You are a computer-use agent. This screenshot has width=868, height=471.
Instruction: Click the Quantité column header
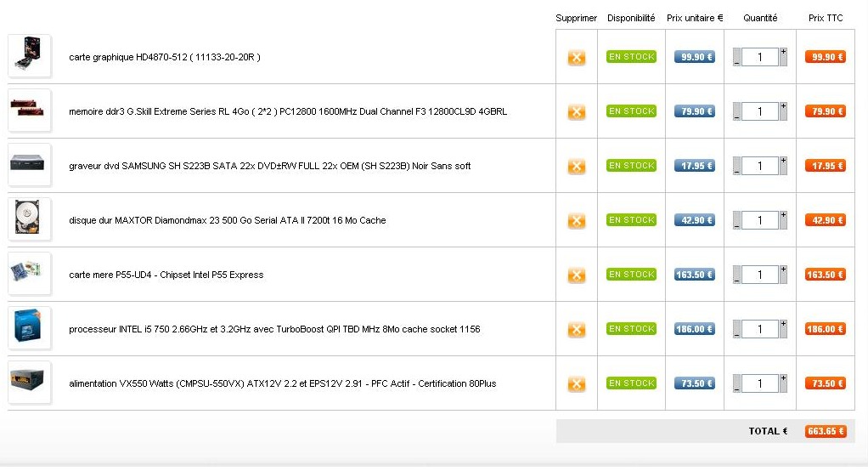pos(760,18)
